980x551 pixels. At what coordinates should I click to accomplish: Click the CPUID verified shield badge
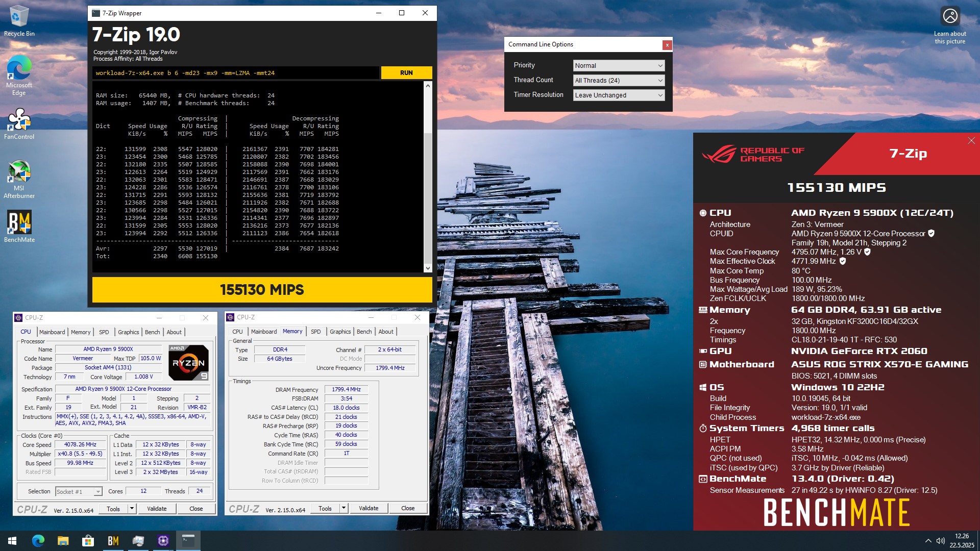tap(931, 233)
